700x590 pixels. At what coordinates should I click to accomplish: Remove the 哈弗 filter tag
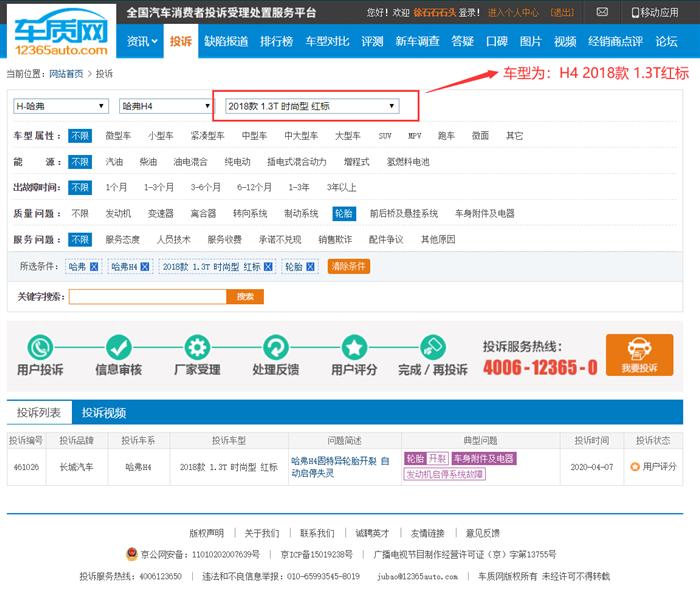(94, 266)
